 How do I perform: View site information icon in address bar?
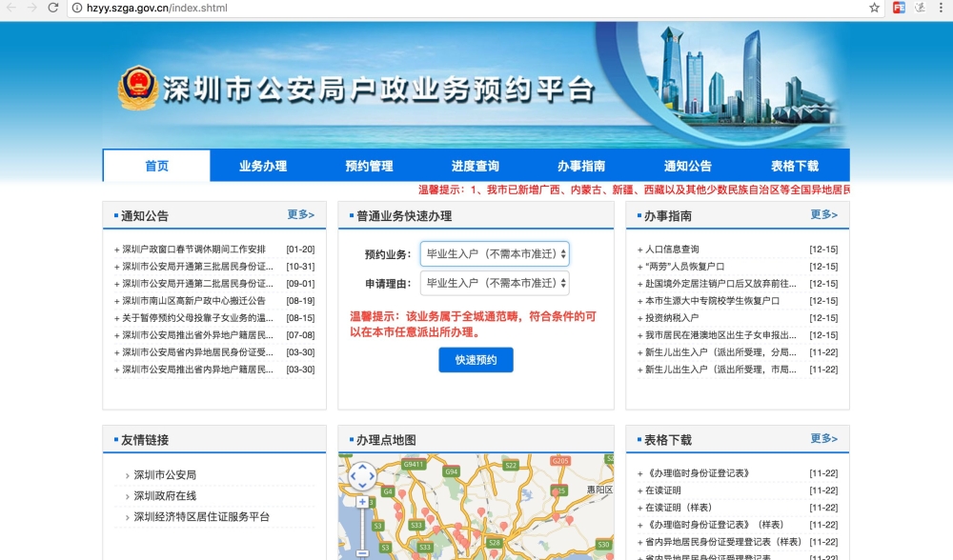point(77,8)
